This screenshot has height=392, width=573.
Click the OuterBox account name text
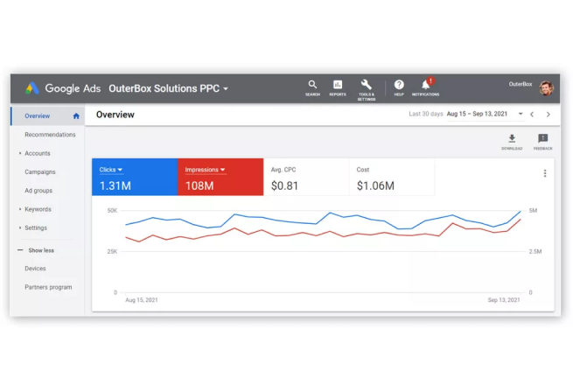coord(521,84)
